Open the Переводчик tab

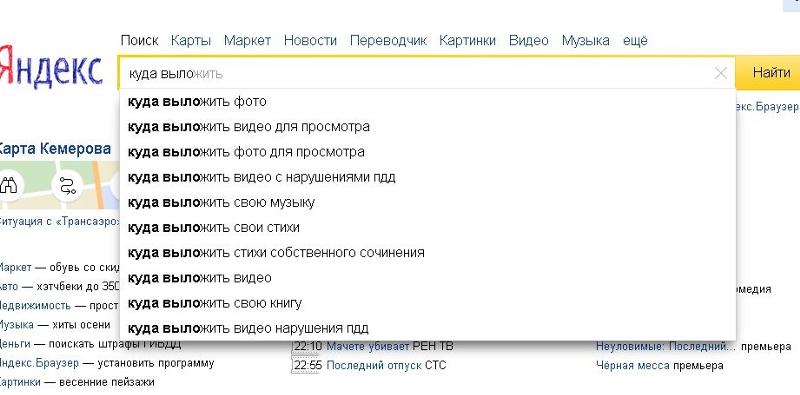[388, 40]
